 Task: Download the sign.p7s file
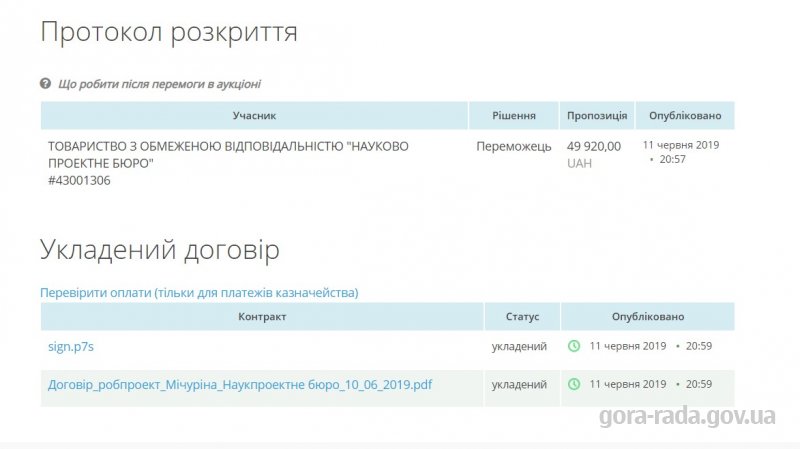point(71,346)
